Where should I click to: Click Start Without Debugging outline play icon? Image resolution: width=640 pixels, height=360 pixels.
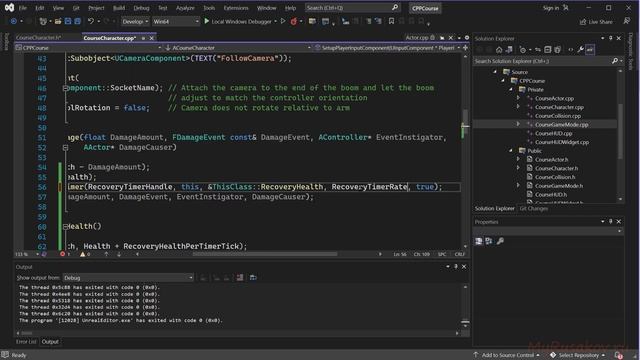coord(283,21)
